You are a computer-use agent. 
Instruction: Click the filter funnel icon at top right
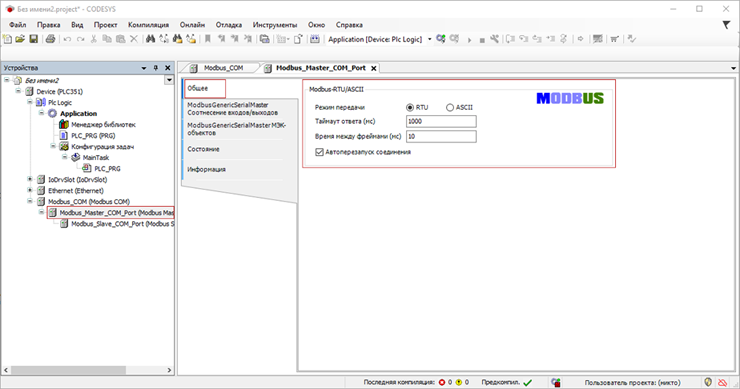click(x=726, y=25)
